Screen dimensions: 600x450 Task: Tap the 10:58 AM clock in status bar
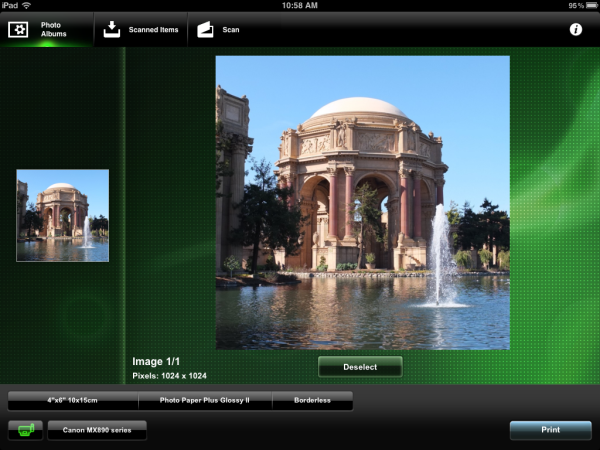click(x=300, y=6)
